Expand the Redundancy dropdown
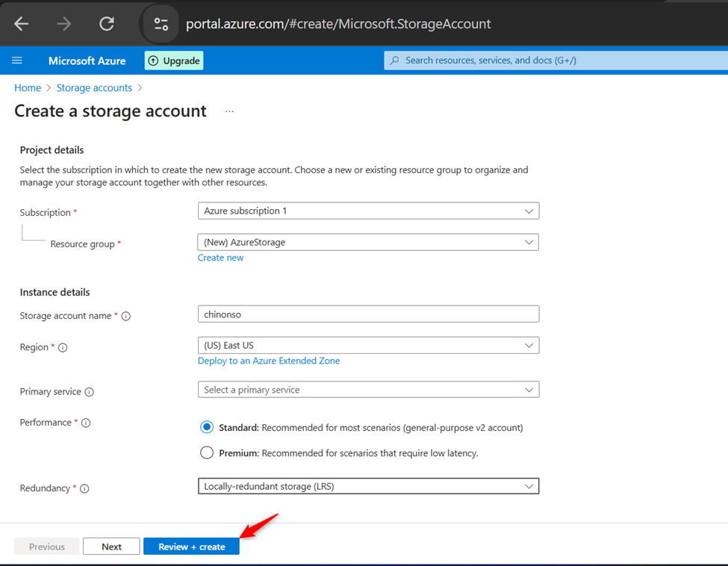 tap(368, 486)
